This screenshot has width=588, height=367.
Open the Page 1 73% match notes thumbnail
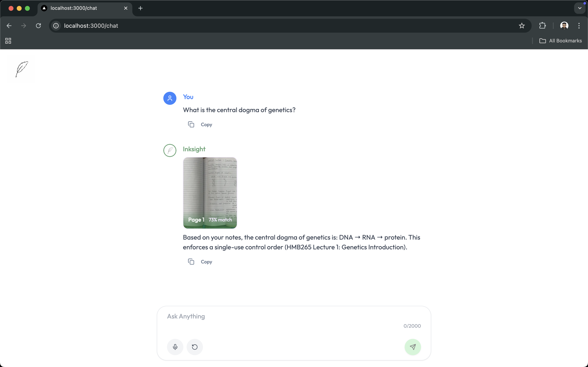[210, 193]
